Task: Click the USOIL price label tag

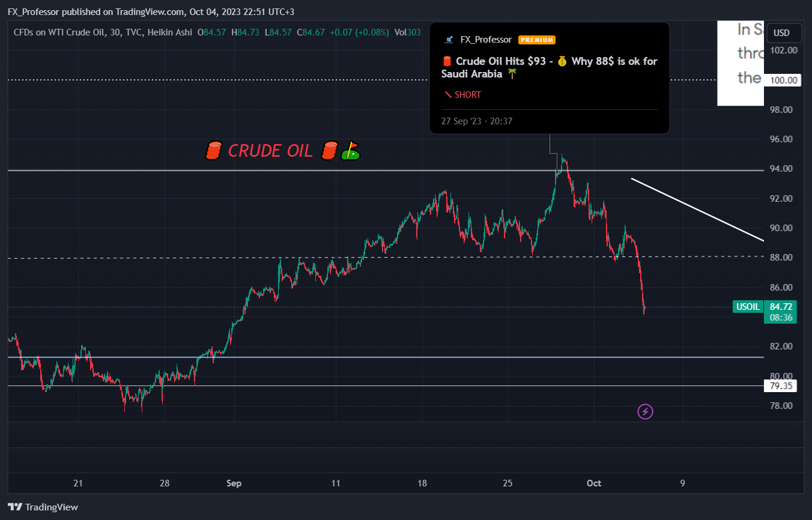Action: pyautogui.click(x=748, y=307)
